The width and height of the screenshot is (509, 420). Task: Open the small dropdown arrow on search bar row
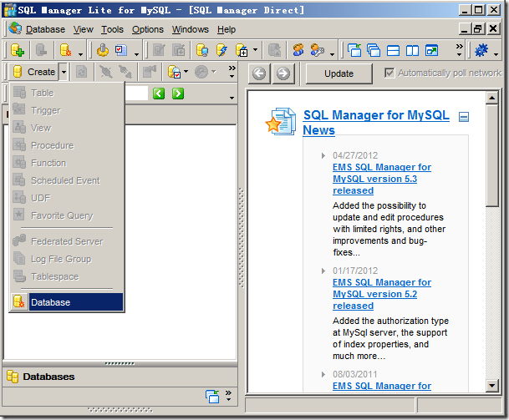pos(232,98)
